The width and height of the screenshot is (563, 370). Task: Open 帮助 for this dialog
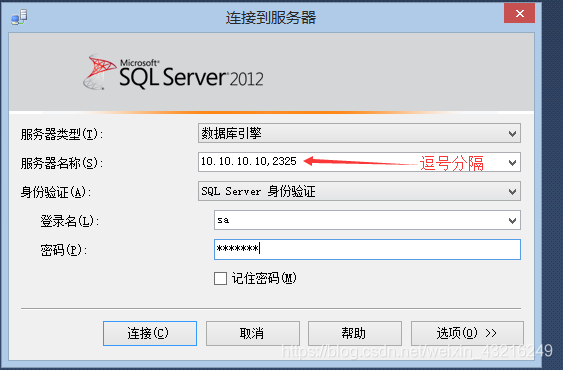coord(354,333)
